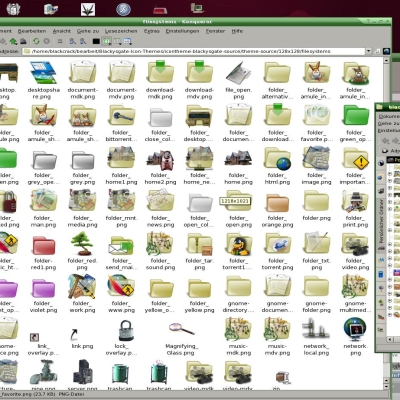Viewport: 400px width, 400px height.
Task: Select the file_open.png icon
Action: click(x=239, y=72)
